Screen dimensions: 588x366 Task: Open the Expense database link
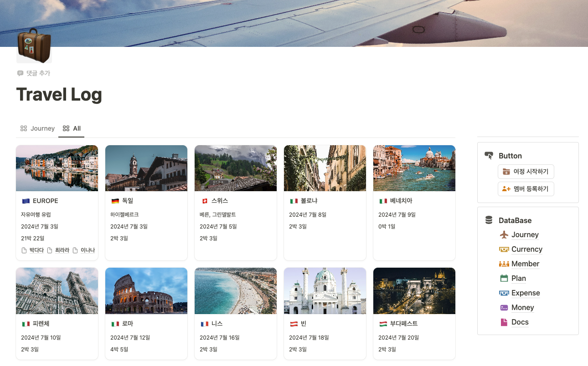click(526, 293)
